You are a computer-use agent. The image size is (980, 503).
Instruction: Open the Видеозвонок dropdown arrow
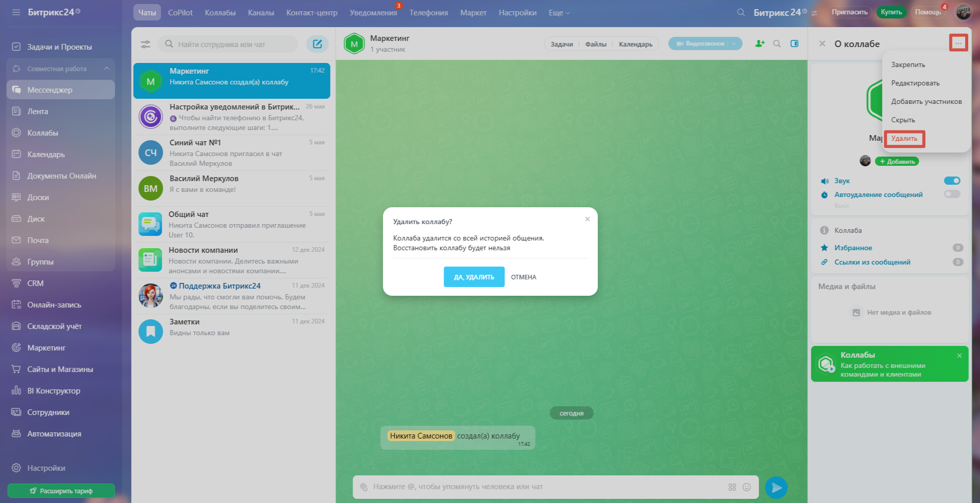(x=734, y=44)
